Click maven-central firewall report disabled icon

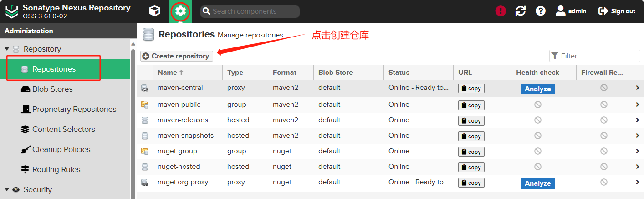click(604, 88)
